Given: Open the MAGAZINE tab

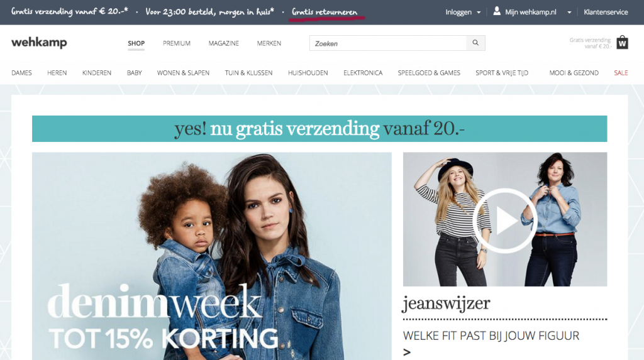Looking at the screenshot, I should (223, 43).
